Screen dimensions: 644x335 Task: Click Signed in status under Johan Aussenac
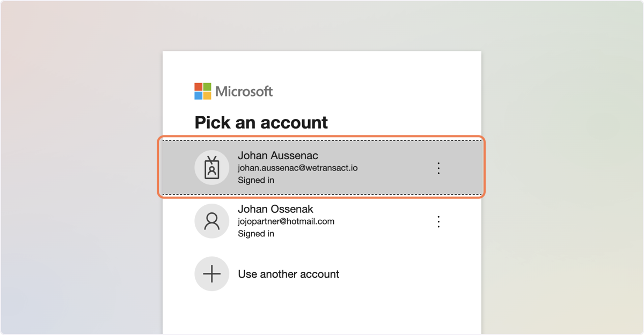pyautogui.click(x=256, y=180)
